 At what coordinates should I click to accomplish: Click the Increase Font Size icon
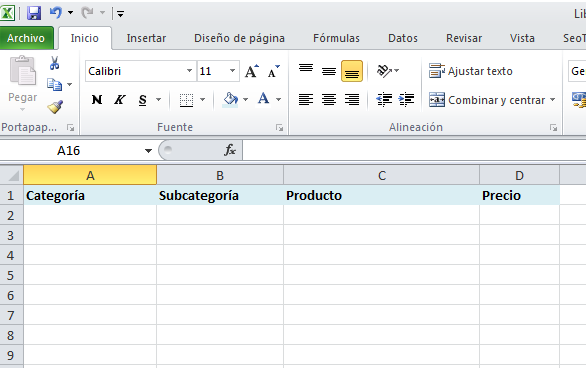pos(252,71)
